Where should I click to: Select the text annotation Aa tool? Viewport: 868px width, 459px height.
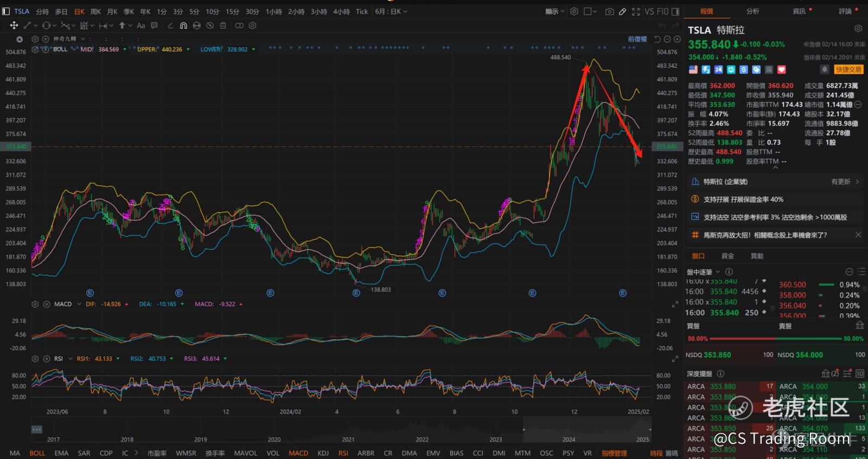click(141, 25)
